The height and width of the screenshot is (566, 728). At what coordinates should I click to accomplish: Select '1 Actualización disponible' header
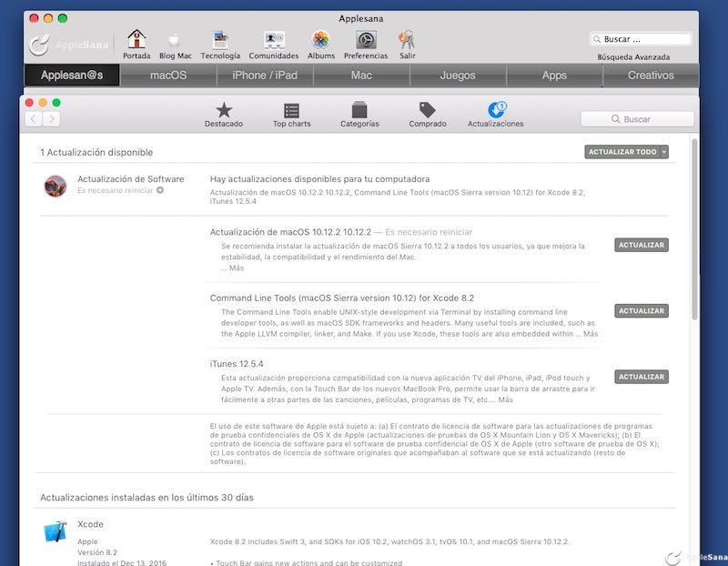pos(96,152)
